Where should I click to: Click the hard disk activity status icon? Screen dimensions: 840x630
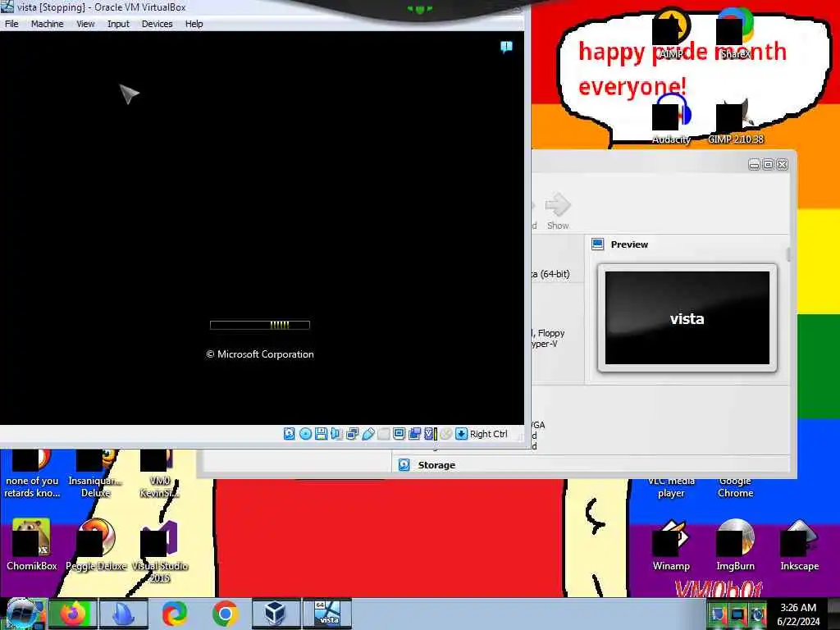(290, 434)
